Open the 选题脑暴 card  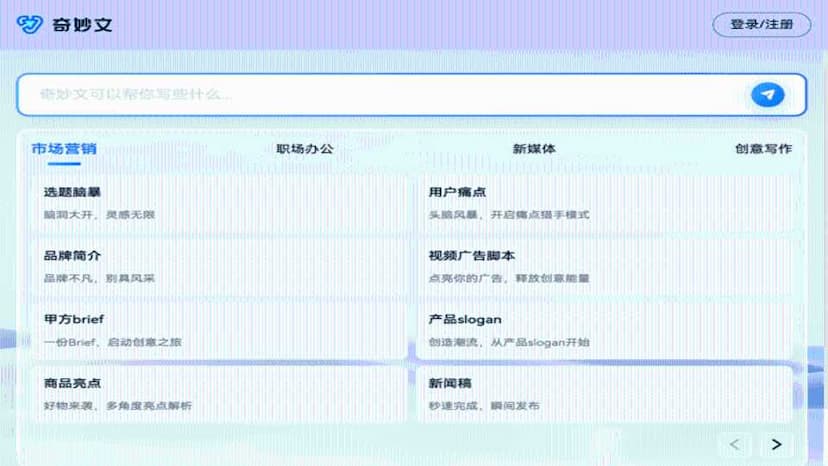coord(219,203)
